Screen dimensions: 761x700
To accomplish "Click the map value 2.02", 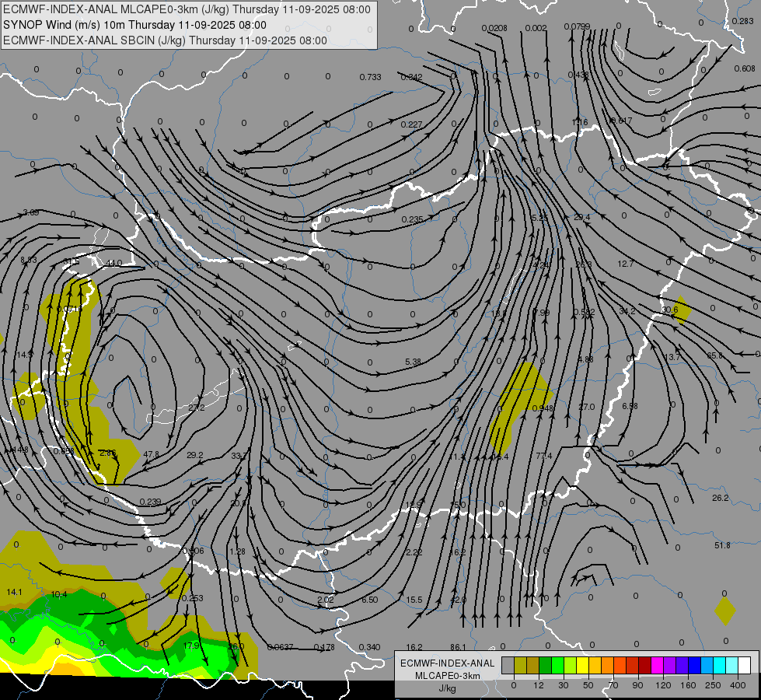I will pos(326,600).
